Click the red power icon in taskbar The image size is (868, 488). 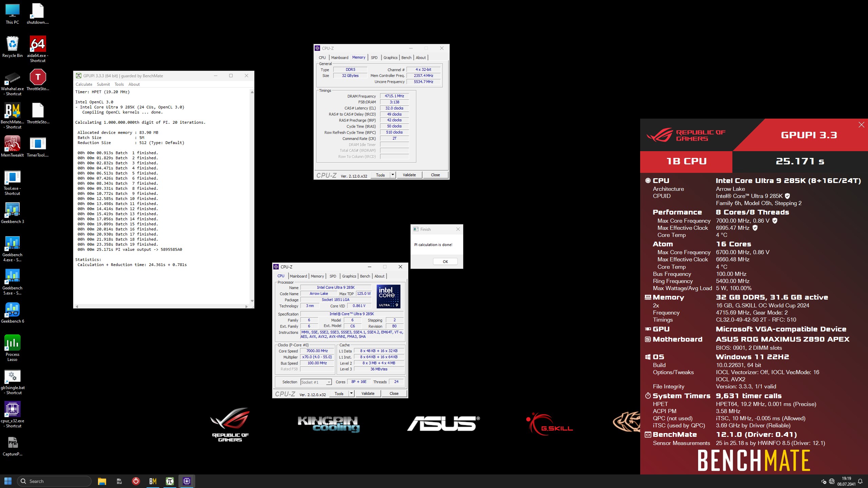coord(136,481)
